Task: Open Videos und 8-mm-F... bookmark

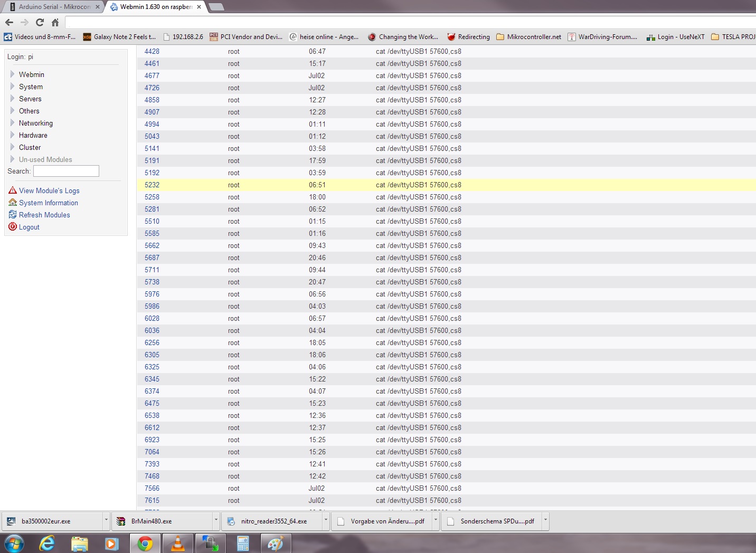Action: (x=40, y=37)
